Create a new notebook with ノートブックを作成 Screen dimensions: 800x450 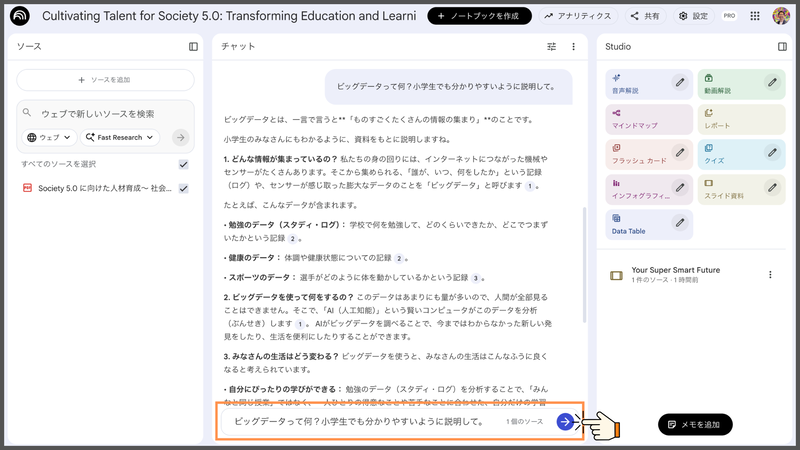[479, 16]
